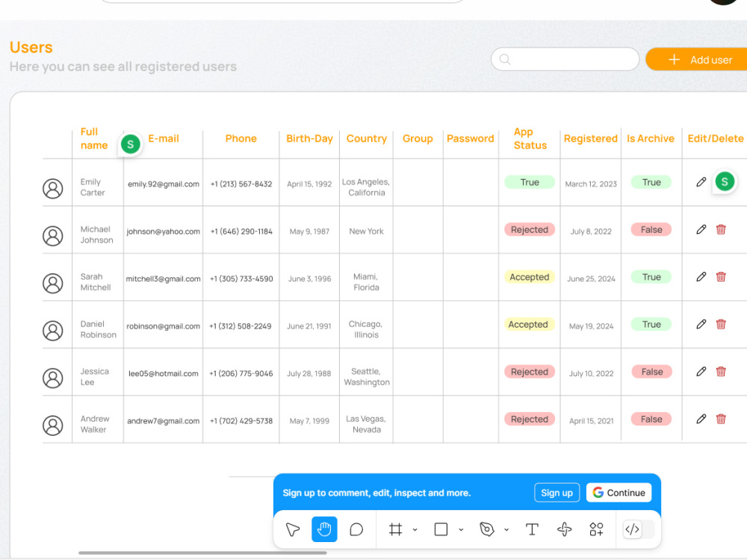This screenshot has width=747, height=560.
Task: Open comment pin S near E-mail header
Action: click(130, 144)
